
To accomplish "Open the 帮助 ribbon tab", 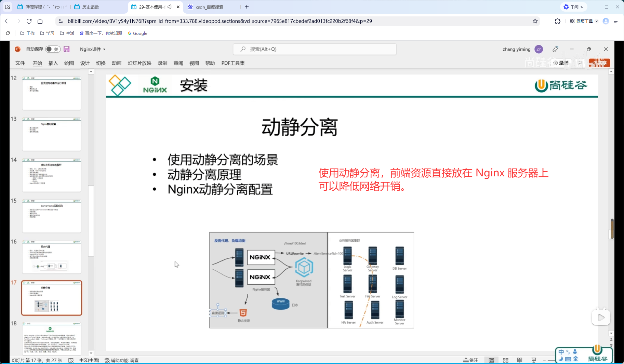I will point(210,63).
